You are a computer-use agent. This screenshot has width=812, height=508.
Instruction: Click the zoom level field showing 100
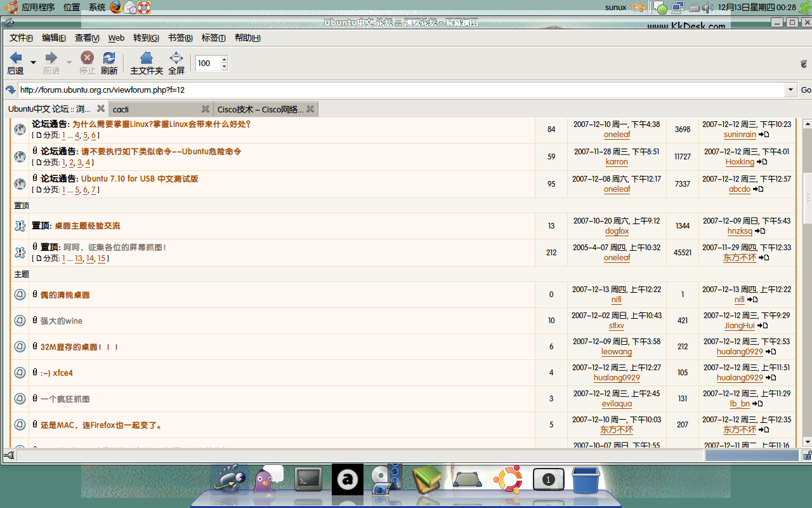[207, 63]
